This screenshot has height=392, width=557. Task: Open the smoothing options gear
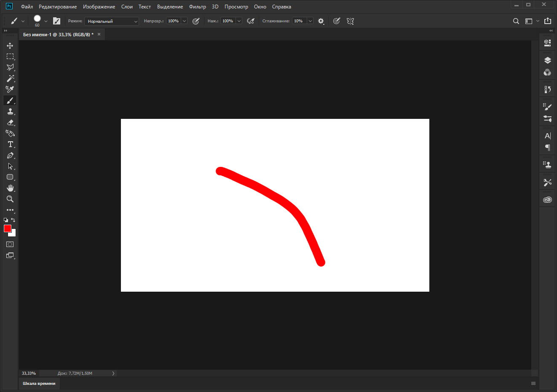click(321, 21)
